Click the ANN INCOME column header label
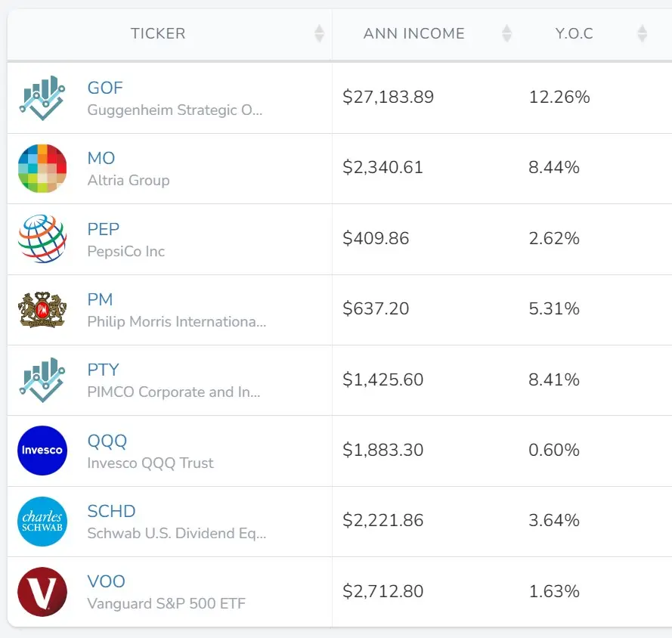 tap(414, 33)
